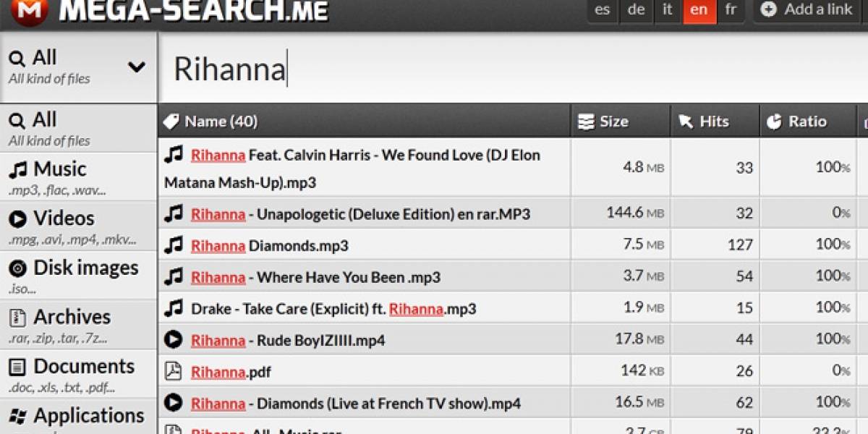The width and height of the screenshot is (868, 434).
Task: Click the 62 hits value
Action: click(744, 402)
